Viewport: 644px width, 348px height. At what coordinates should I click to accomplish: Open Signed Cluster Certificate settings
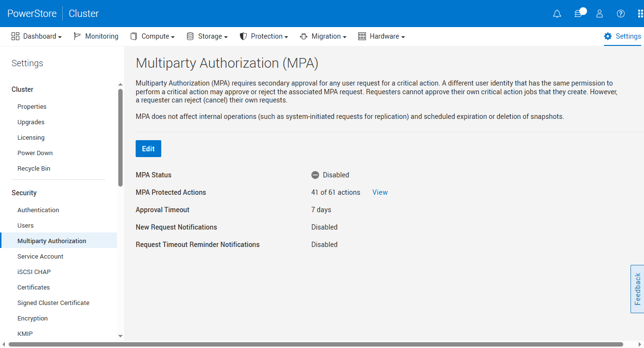[x=54, y=303]
